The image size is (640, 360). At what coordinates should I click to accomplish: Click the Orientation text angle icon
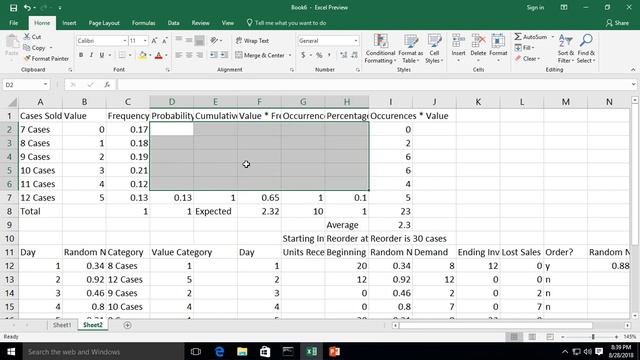[x=215, y=40]
